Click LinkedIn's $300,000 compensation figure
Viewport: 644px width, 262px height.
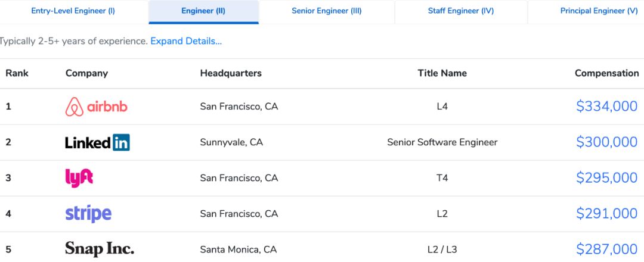point(606,142)
